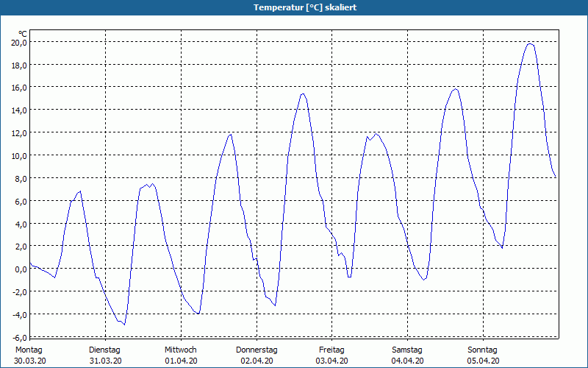This screenshot has height=368, width=588.
Task: Select the 2,0 y-axis label
Action: [21, 247]
